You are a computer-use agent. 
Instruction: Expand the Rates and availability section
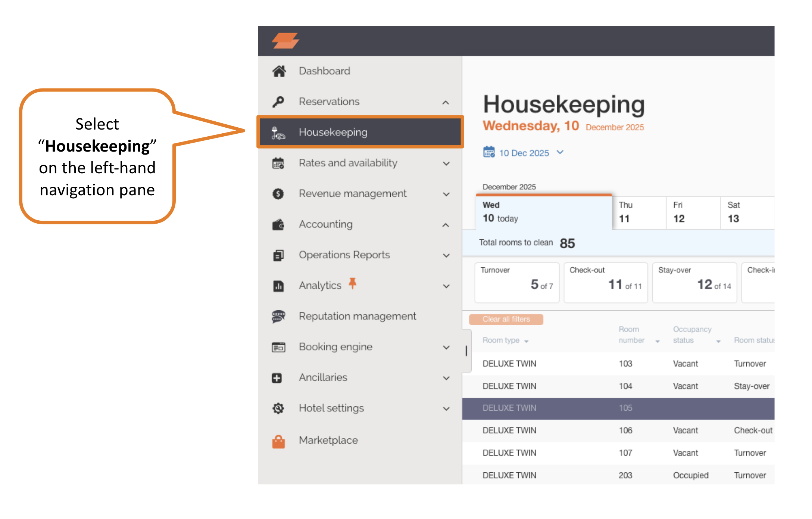pos(446,164)
